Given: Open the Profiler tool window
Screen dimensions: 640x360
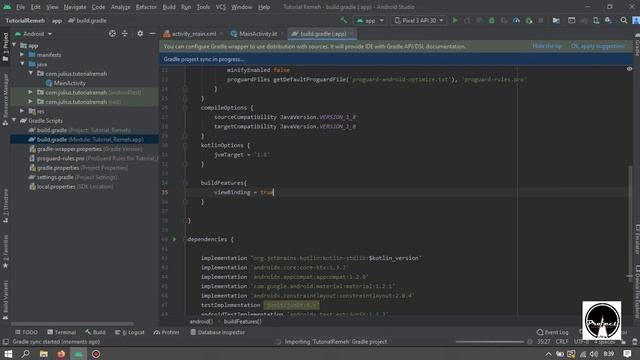Looking at the screenshot, I should click(x=167, y=332).
